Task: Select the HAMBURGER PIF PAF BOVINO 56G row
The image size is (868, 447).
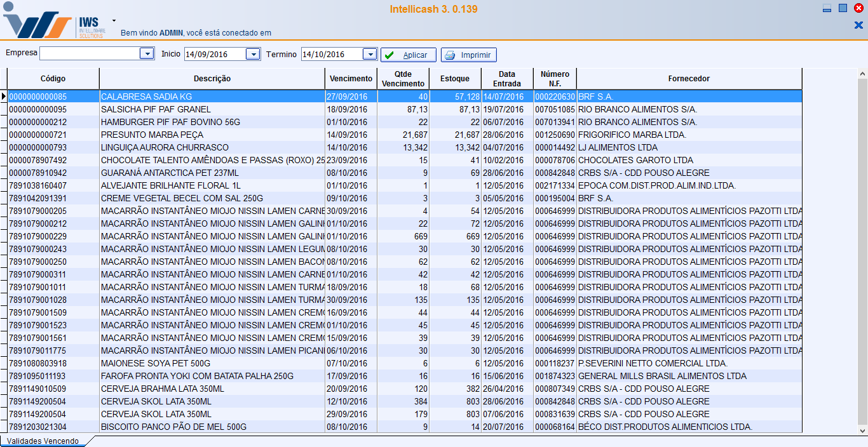Action: [405, 122]
